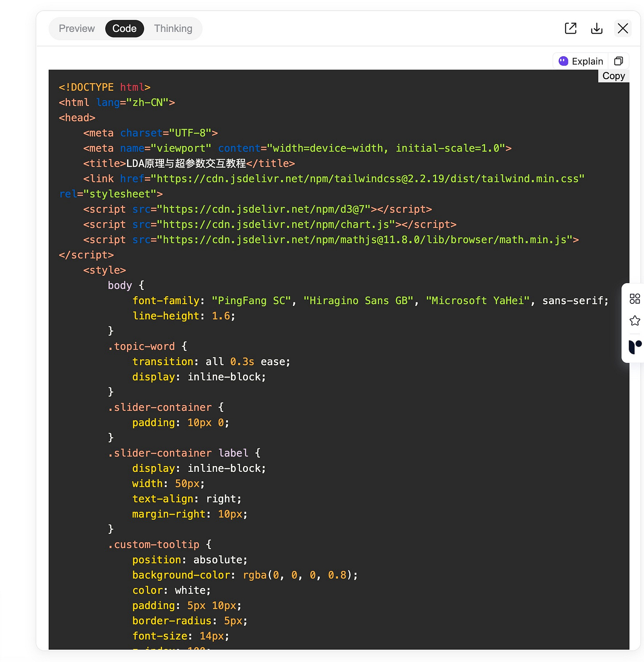Click the meta viewport line

[297, 148]
